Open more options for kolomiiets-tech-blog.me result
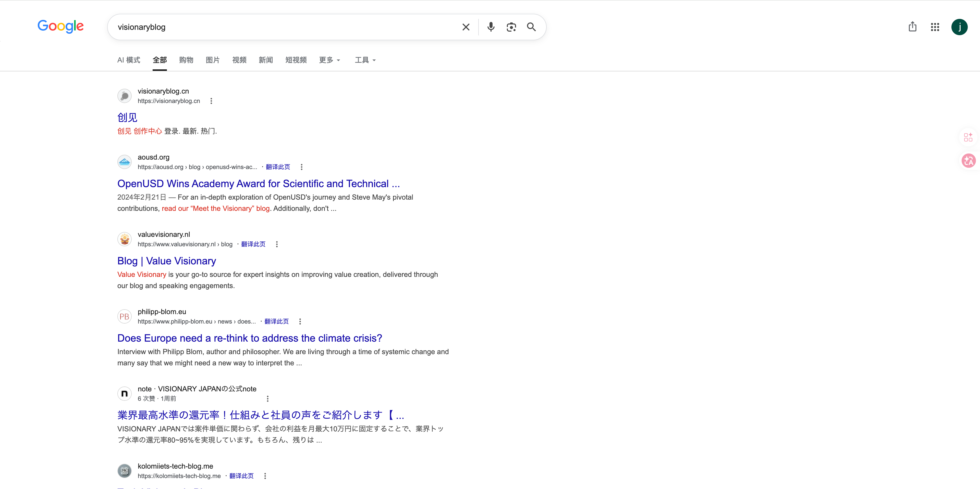This screenshot has height=489, width=980. pos(265,476)
